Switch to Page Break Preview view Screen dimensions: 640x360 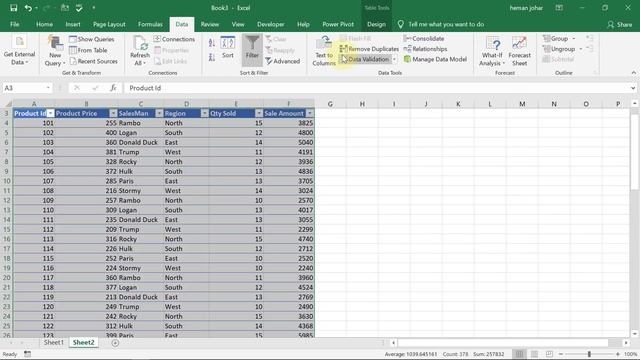pyautogui.click(x=549, y=354)
